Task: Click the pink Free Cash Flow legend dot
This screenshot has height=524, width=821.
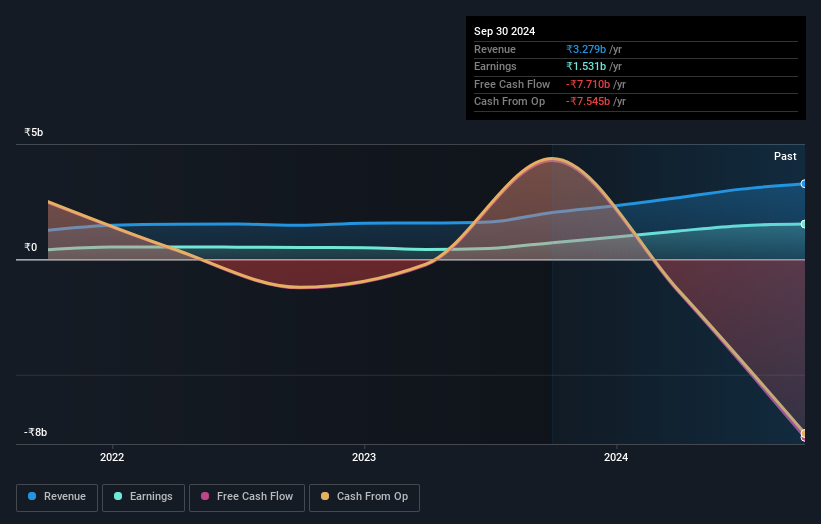Action: click(x=205, y=496)
